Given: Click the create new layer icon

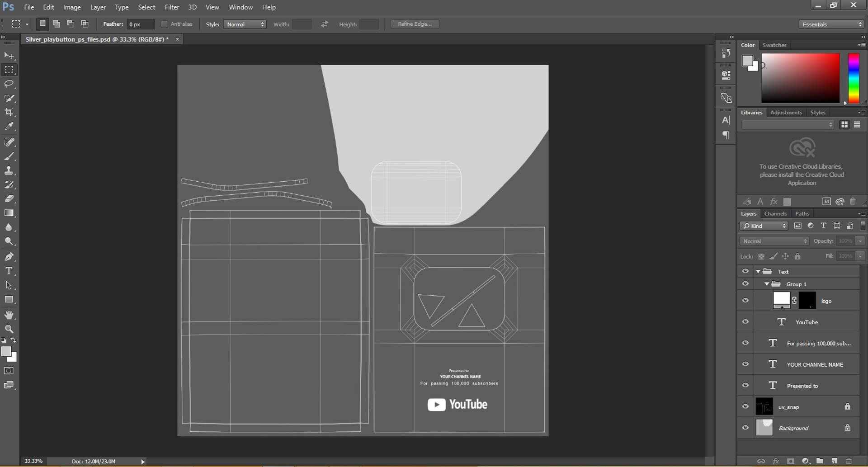Looking at the screenshot, I should pos(834,461).
